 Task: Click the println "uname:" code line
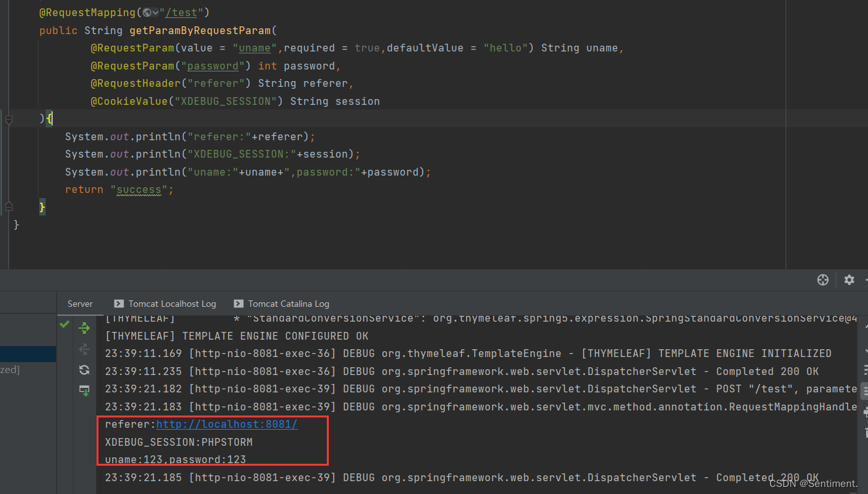click(x=248, y=172)
